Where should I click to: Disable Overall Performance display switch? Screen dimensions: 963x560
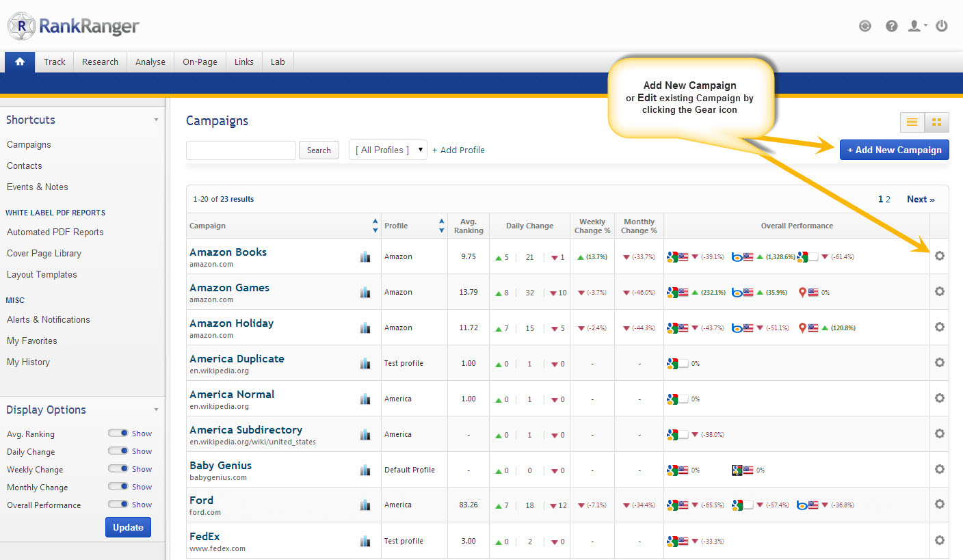point(118,505)
